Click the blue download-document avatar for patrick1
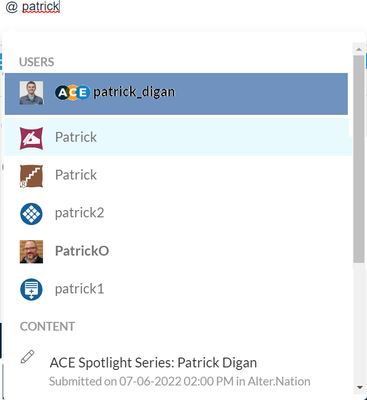Screen dimensions: 367x400 coord(31,289)
